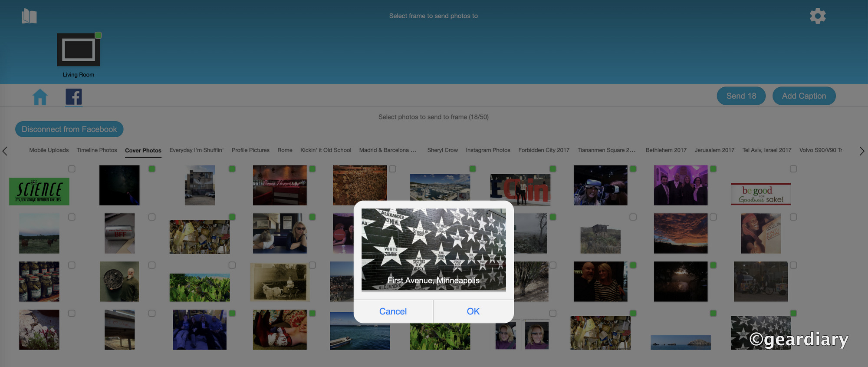Image resolution: width=868 pixels, height=367 pixels.
Task: Toggle checkbox for the pickle jars photo
Action: (x=72, y=265)
